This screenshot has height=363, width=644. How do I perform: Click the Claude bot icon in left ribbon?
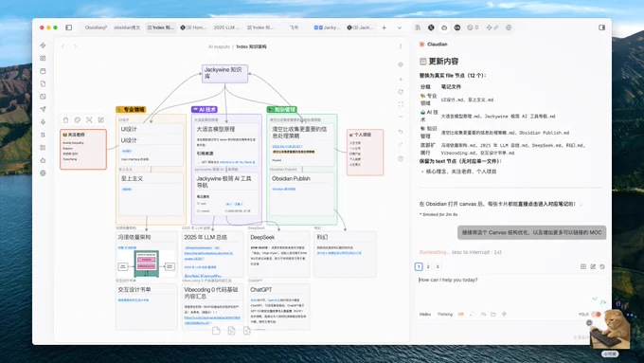click(x=43, y=160)
